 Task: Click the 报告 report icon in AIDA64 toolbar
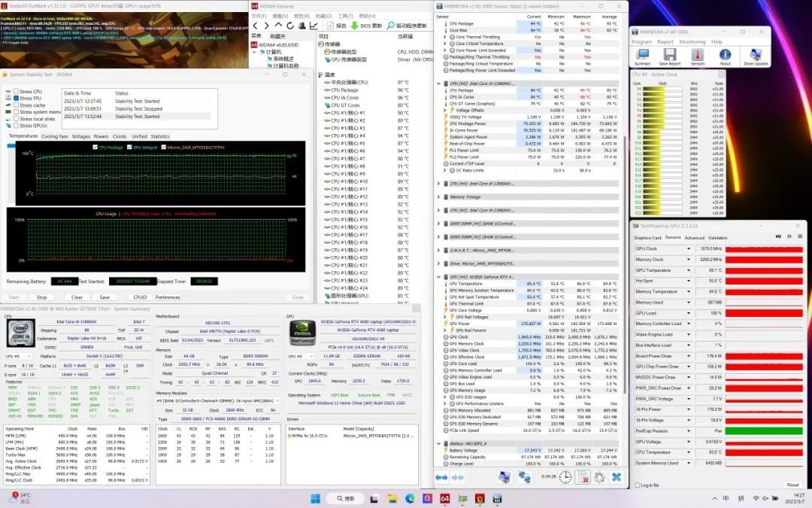(x=330, y=26)
